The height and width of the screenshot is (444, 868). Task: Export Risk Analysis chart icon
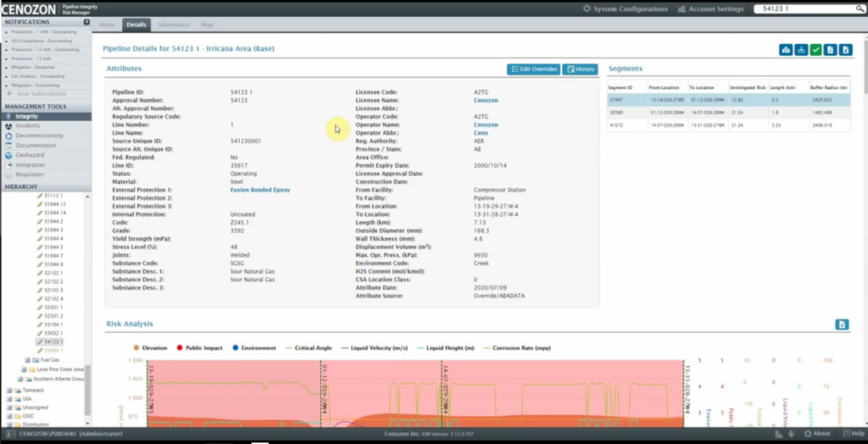pos(842,325)
